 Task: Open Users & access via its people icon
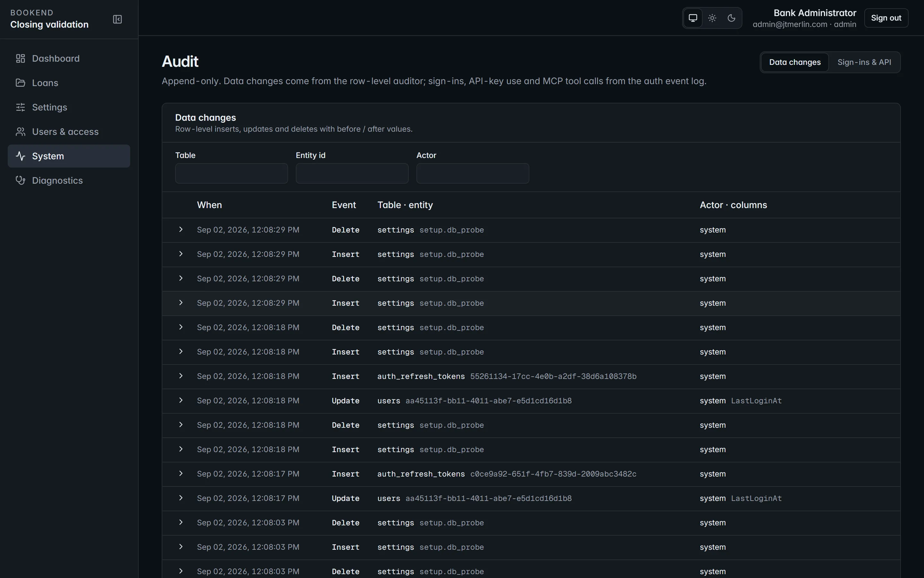[x=20, y=132]
